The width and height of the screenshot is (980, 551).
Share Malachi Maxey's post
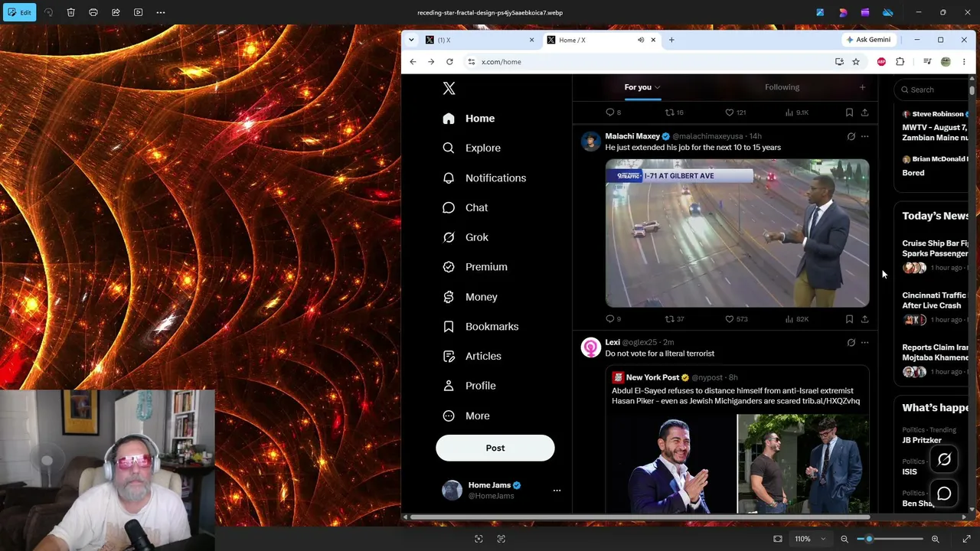point(864,319)
